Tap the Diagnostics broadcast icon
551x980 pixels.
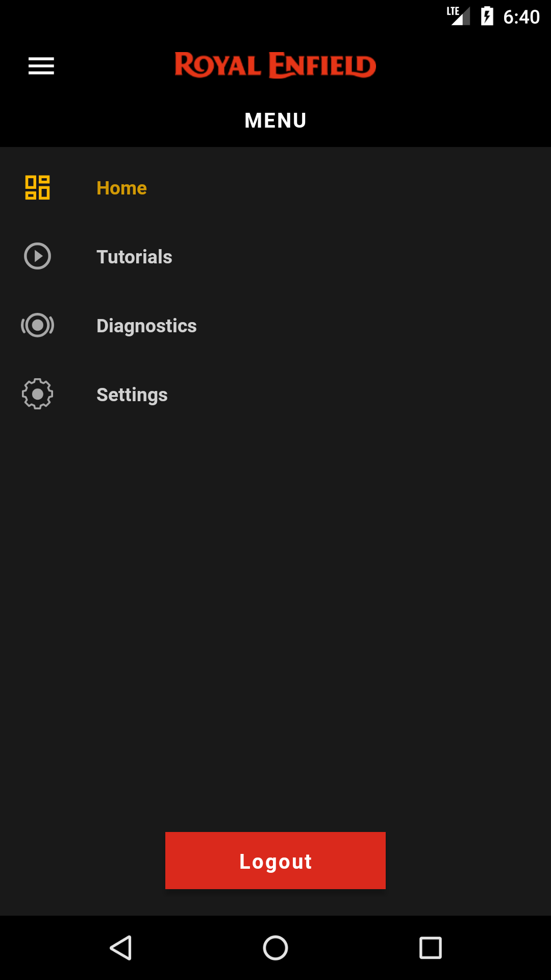[37, 325]
